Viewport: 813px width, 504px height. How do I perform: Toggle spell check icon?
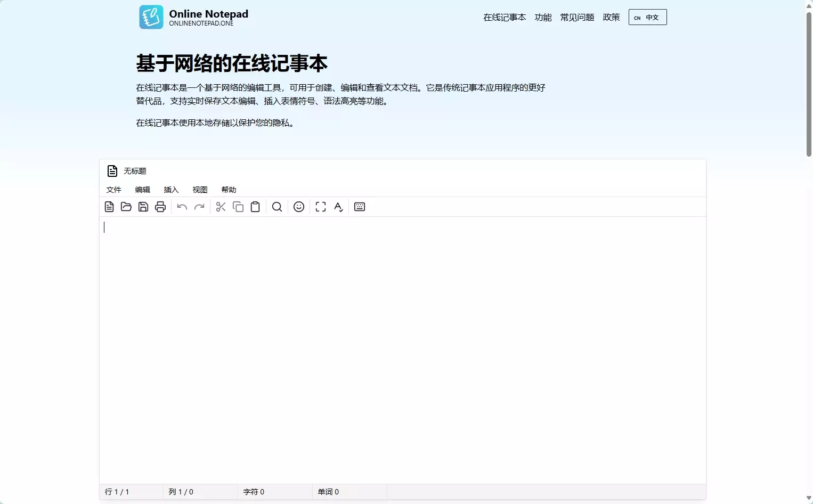(x=338, y=207)
